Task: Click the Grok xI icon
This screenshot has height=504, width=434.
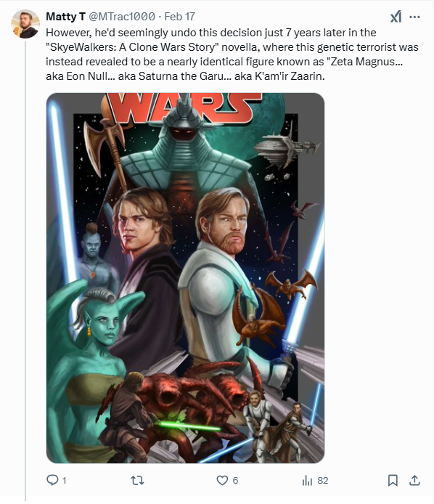Action: (x=396, y=17)
